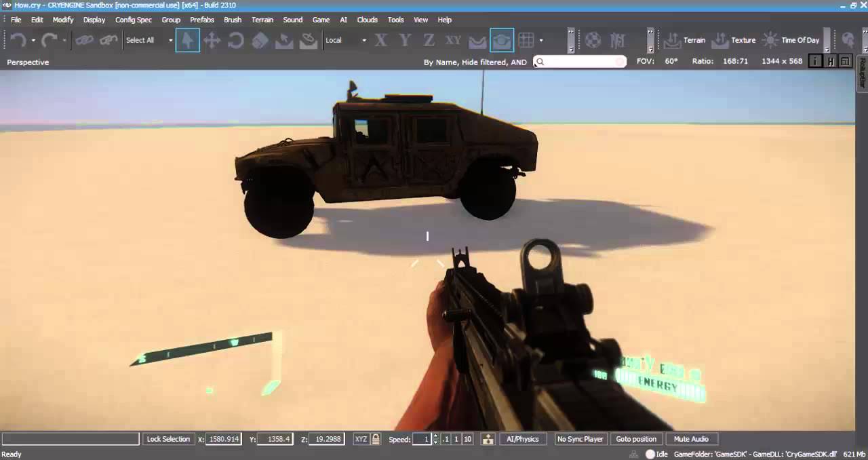This screenshot has width=868, height=460.
Task: Click the X coordinate field
Action: [x=223, y=439]
